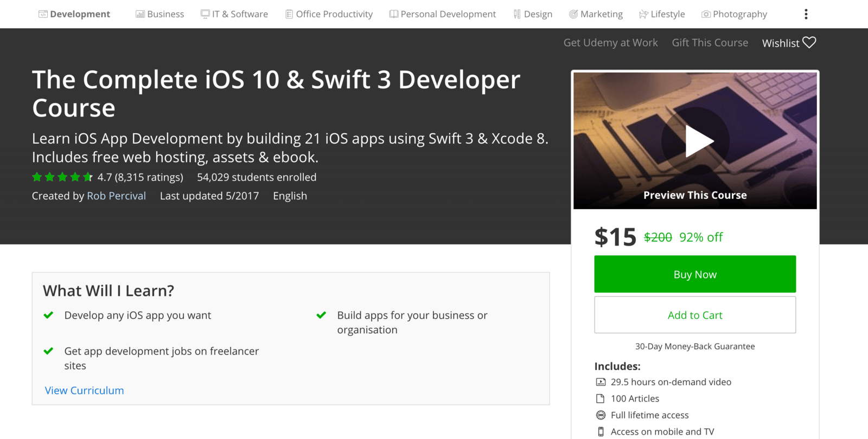The width and height of the screenshot is (868, 439).
Task: Click checkmark beside Get app development jobs
Action: pos(48,351)
